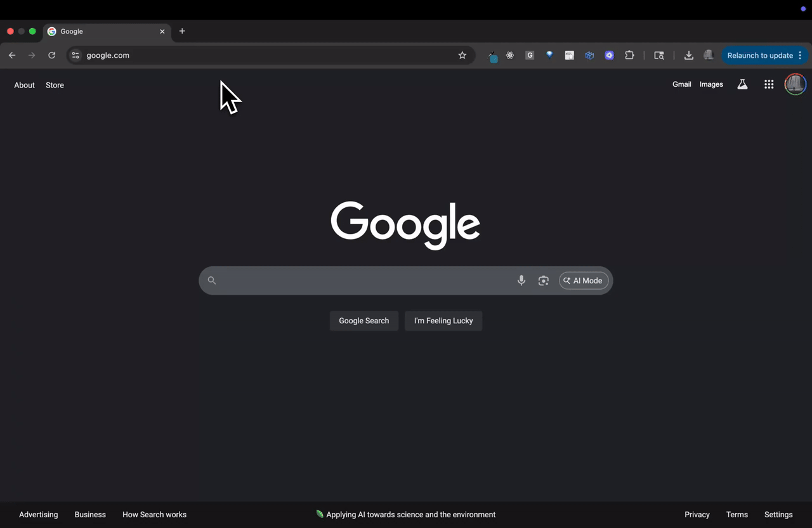Open the About link
The image size is (812, 528).
pyautogui.click(x=25, y=85)
